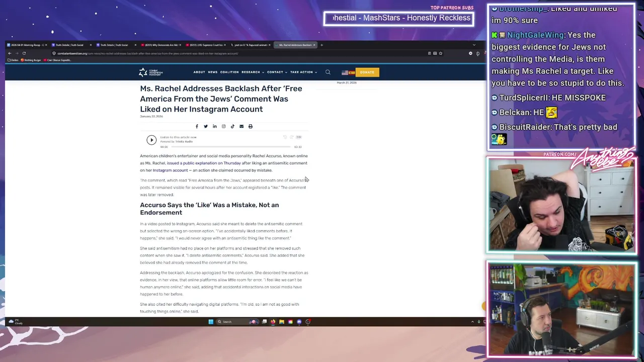644x362 pixels.
Task: Click the Instagram share icon
Action: [223, 126]
